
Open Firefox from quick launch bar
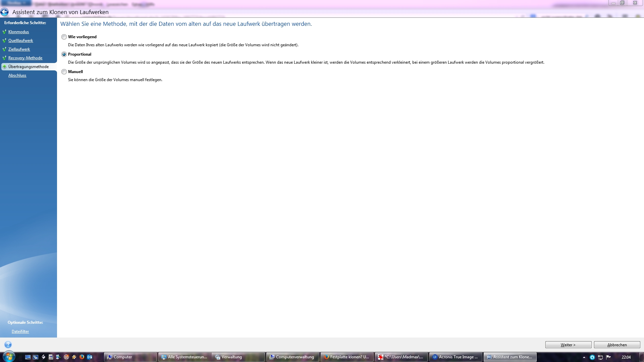[82, 357]
